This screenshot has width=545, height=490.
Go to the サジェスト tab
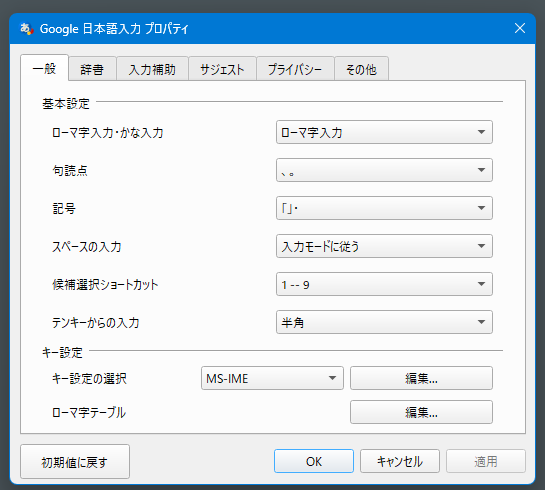tap(222, 69)
